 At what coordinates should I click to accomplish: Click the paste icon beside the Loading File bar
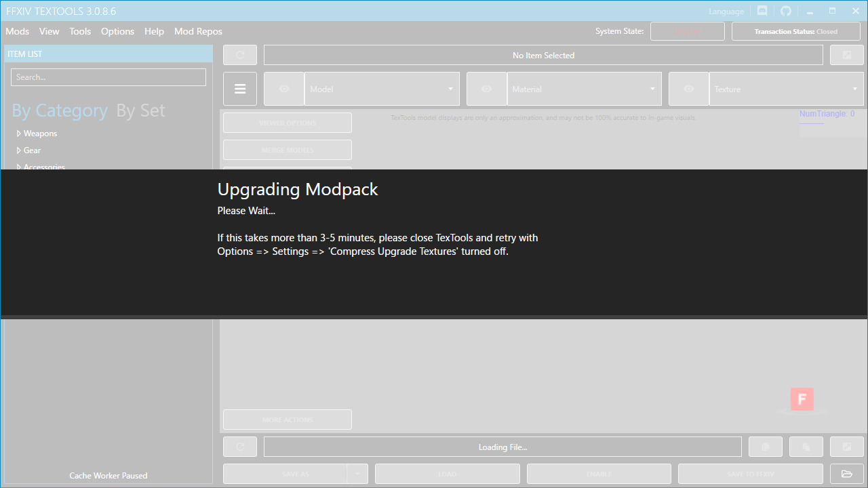[x=806, y=446]
